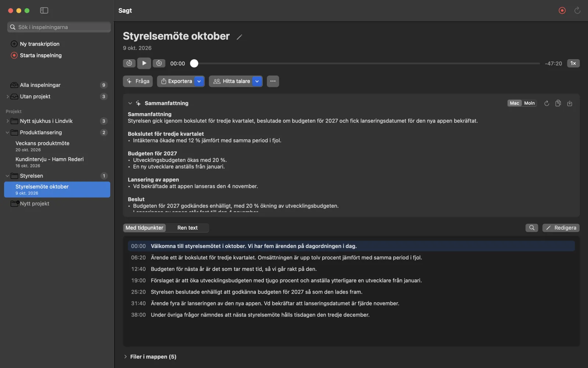Screen dimensions: 588x368
Task: Jump to transcript line at 38:00
Action: [351, 315]
